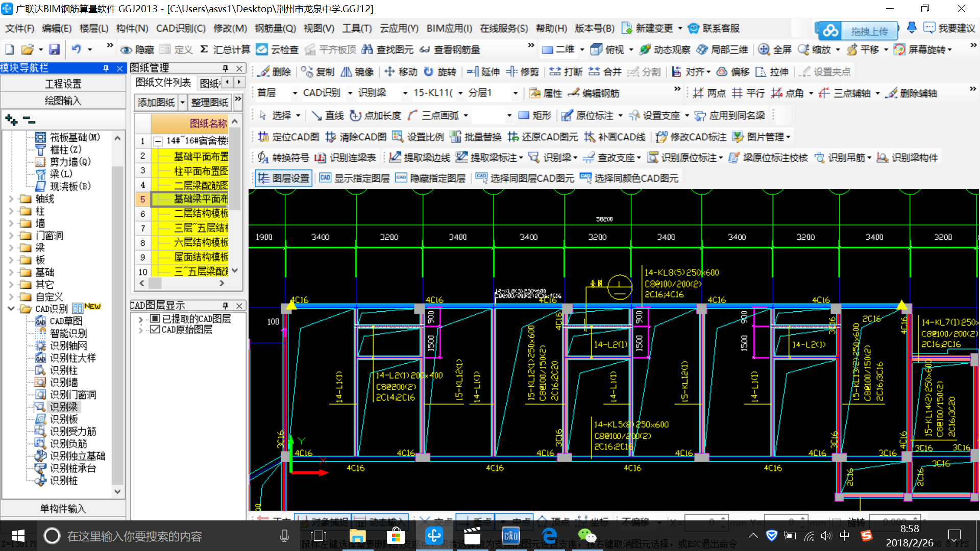The image size is (980, 551).
Task: Toggle 隐藏 eye visibility tool
Action: (x=137, y=49)
